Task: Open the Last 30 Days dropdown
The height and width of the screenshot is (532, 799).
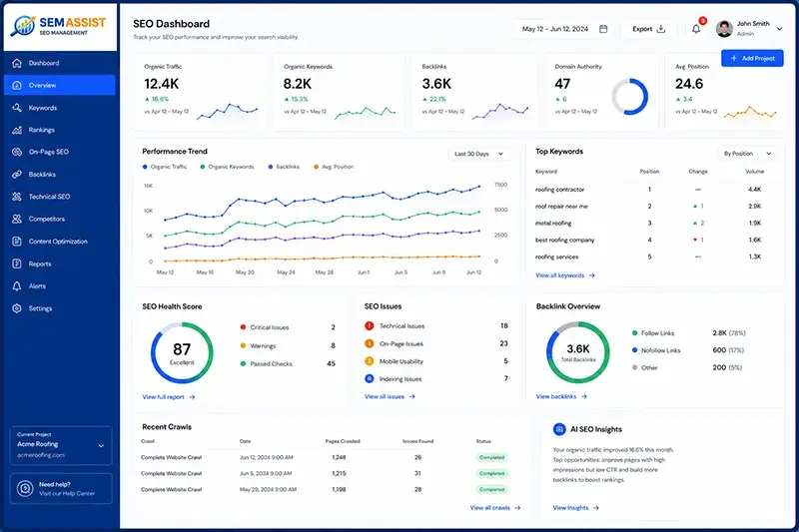Action: (478, 154)
